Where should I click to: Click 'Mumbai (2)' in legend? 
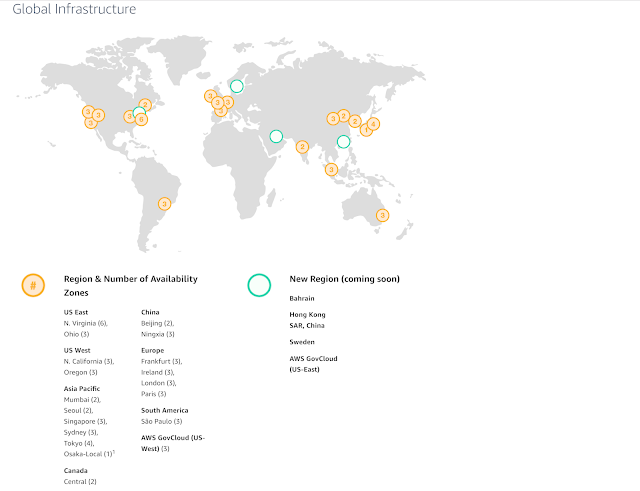click(x=82, y=400)
